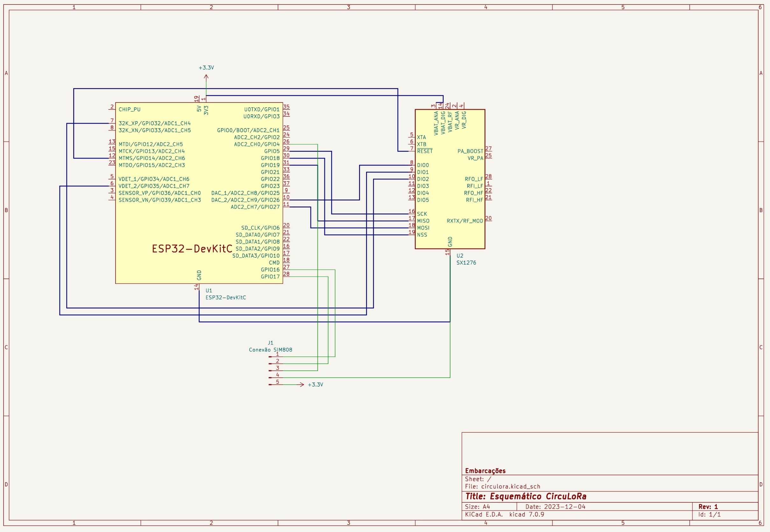Click the MTDO/GPIO15/ADC2_CH3 pin label
Image resolution: width=770 pixels, height=532 pixels.
(152, 165)
